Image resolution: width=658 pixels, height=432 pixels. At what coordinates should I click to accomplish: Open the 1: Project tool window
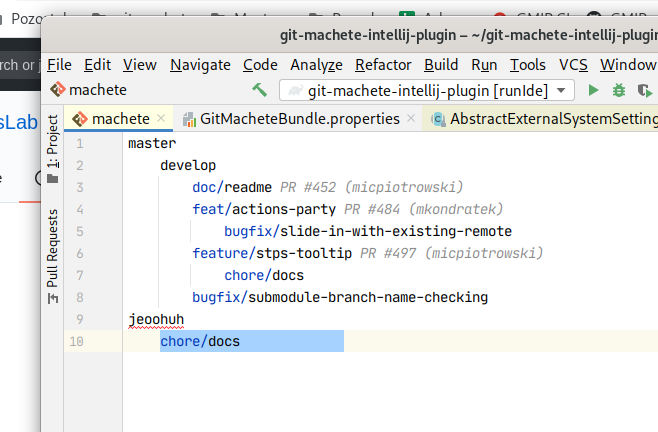pyautogui.click(x=53, y=149)
